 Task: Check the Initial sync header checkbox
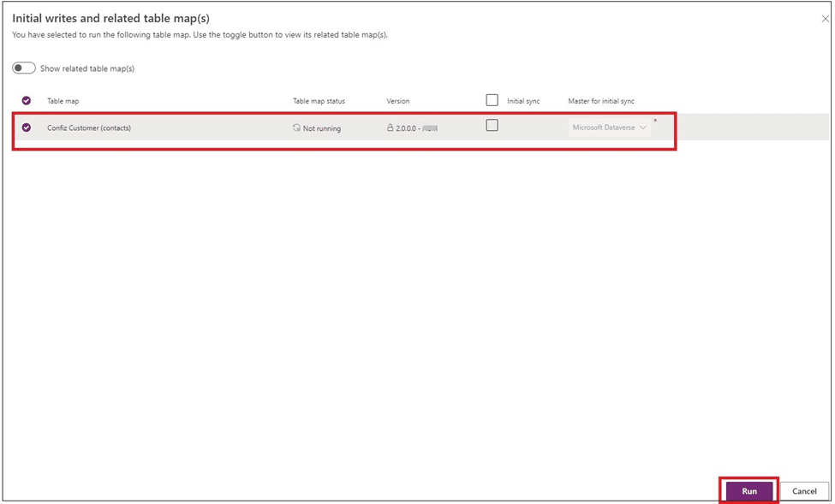(492, 100)
